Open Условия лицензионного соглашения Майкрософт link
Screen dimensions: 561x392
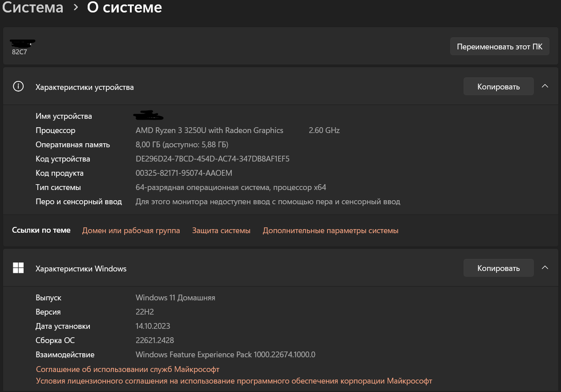click(234, 381)
